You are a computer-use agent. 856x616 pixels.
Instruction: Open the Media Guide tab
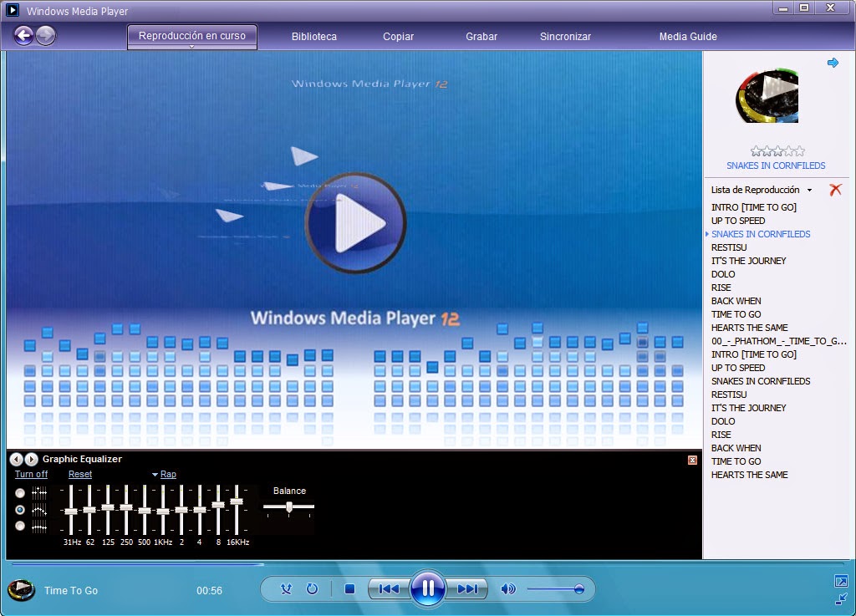pyautogui.click(x=688, y=37)
